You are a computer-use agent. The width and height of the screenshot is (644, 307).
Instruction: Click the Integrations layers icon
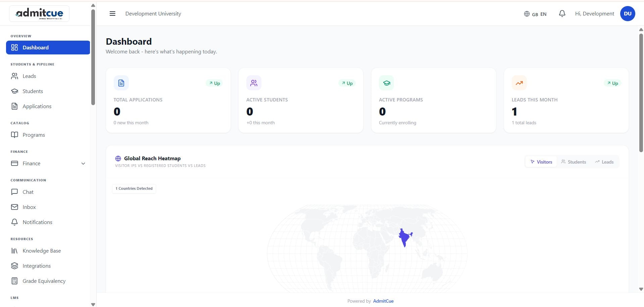pyautogui.click(x=14, y=266)
